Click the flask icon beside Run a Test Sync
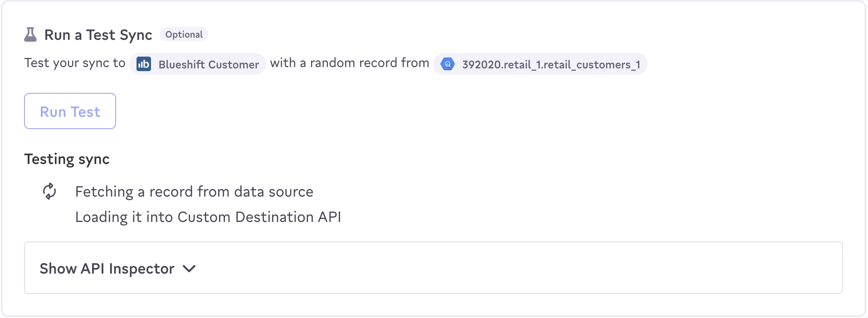Viewport: 868px width, 318px height. pyautogui.click(x=30, y=34)
